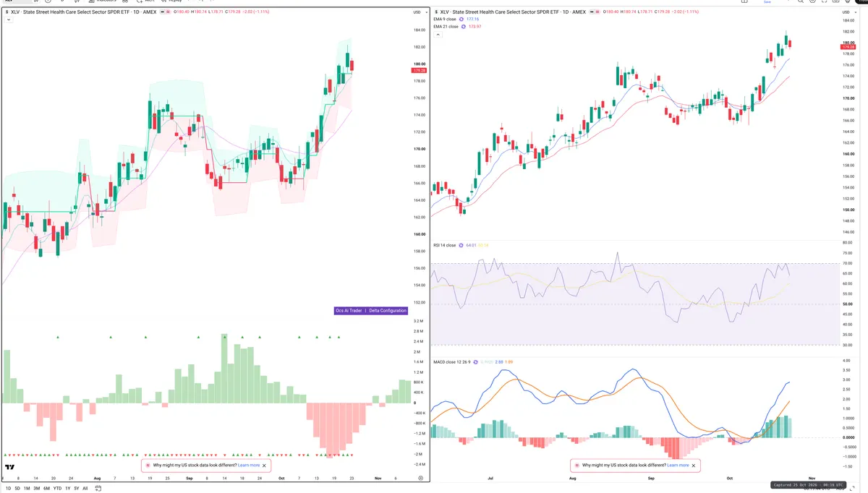This screenshot has width=868, height=493.
Task: Click market status icon beside right AMEX title
Action: click(593, 12)
